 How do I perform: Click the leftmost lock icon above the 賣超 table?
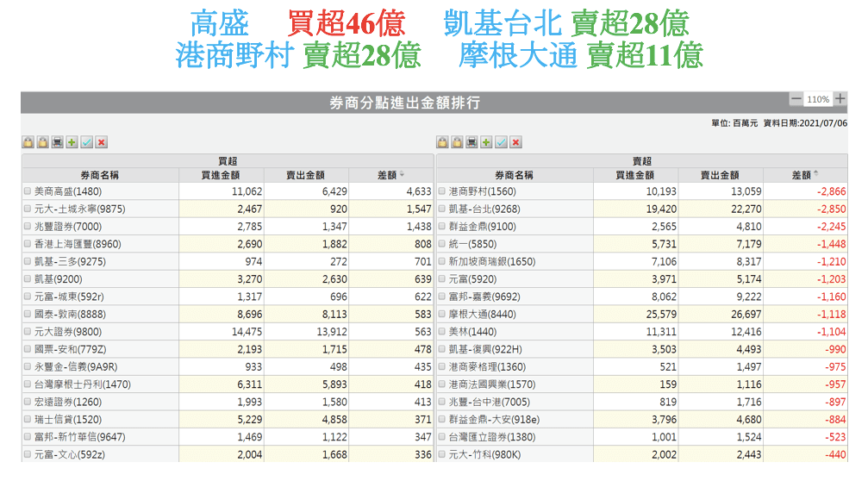(x=442, y=142)
